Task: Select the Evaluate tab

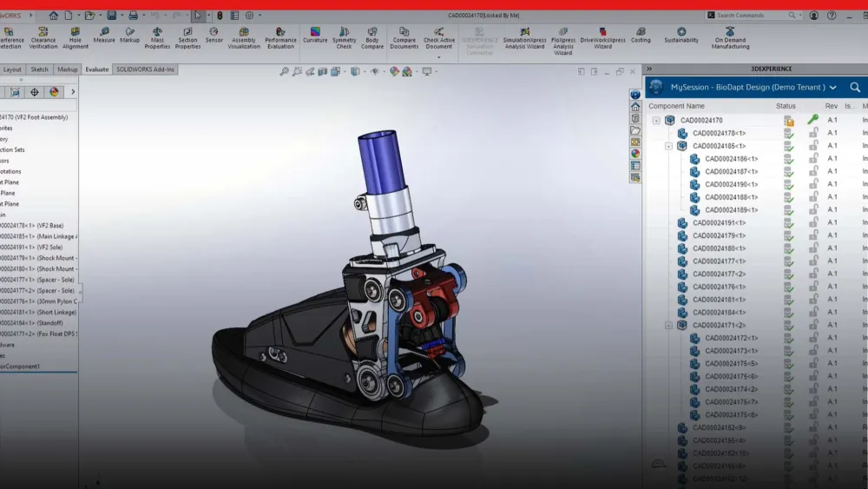Action: coord(97,69)
